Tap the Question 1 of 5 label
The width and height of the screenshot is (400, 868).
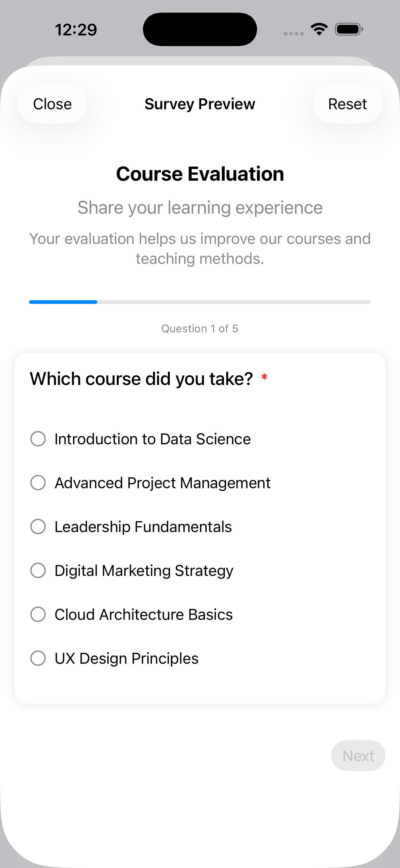[x=200, y=329]
